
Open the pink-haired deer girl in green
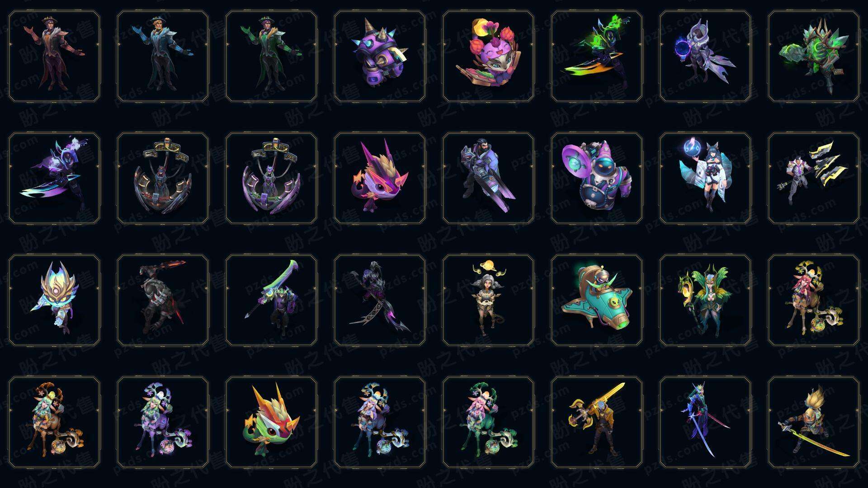488,422
